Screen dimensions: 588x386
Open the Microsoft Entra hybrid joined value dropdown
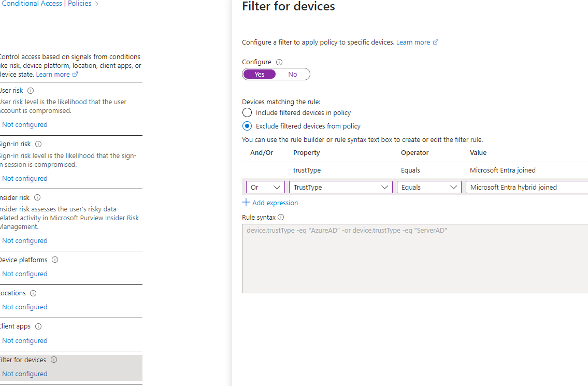click(527, 187)
